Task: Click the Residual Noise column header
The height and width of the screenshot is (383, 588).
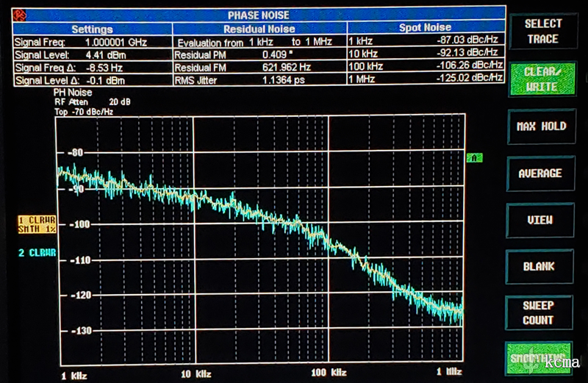Action: coord(259,29)
